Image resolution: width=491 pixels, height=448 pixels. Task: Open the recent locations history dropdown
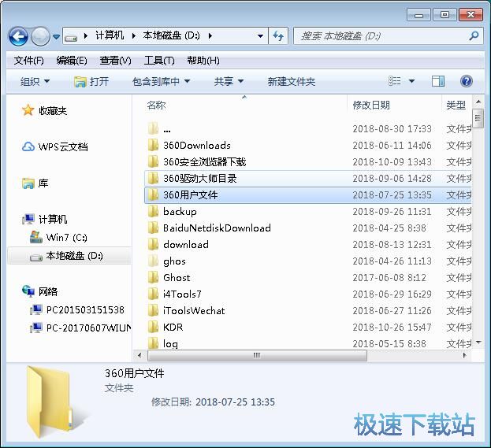[57, 36]
